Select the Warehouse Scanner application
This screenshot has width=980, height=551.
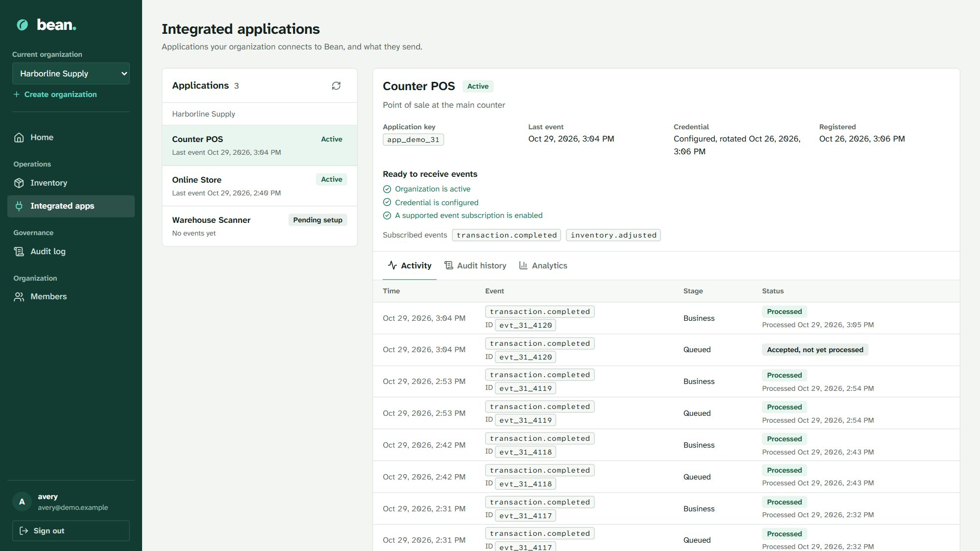point(260,226)
